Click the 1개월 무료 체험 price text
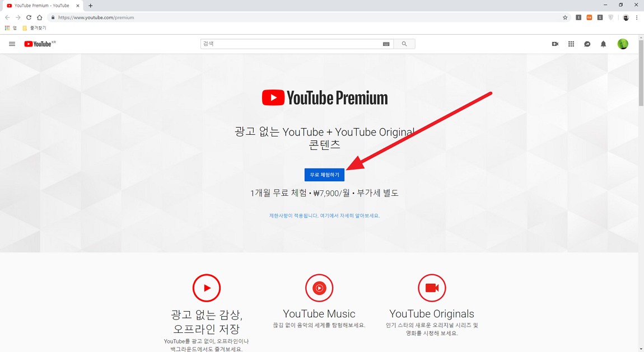 324,193
